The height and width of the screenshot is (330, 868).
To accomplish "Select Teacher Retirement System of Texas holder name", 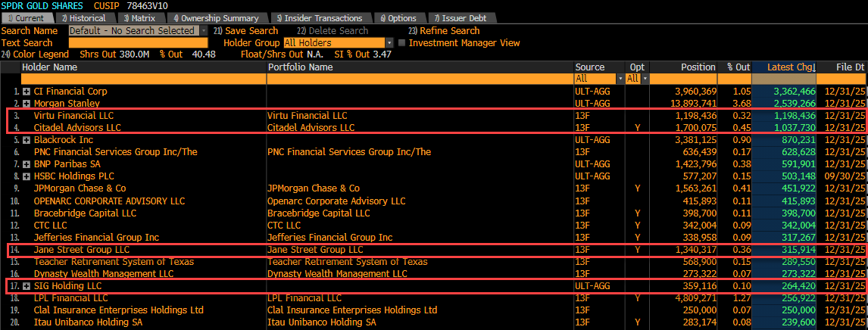I will tap(114, 261).
